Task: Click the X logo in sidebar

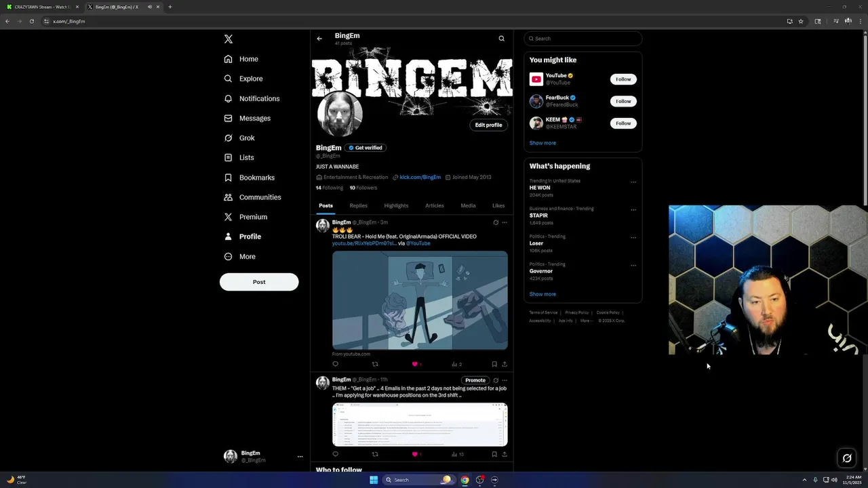Action: pyautogui.click(x=229, y=39)
